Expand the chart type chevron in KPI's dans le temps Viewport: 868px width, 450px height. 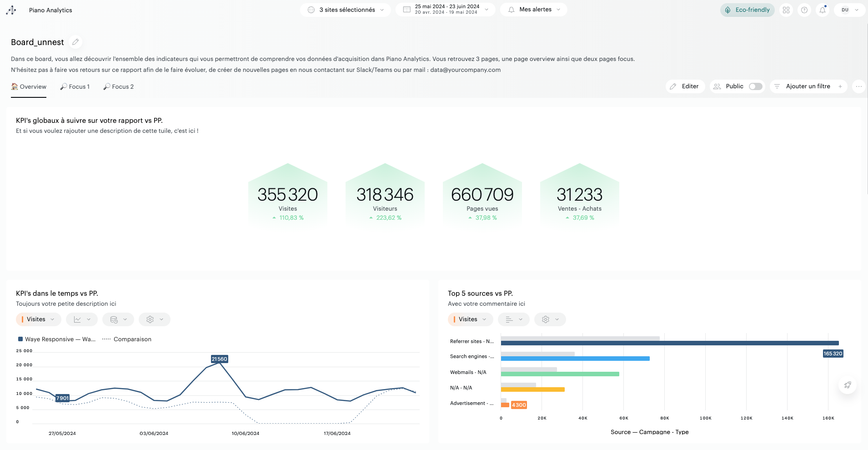(x=89, y=319)
